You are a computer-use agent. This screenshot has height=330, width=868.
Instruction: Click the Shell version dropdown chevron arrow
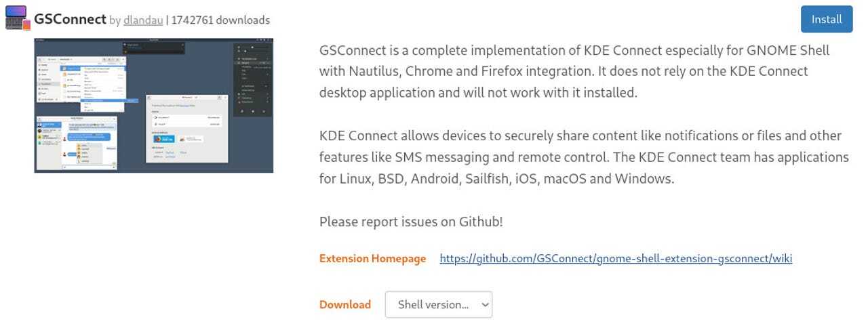coord(484,305)
